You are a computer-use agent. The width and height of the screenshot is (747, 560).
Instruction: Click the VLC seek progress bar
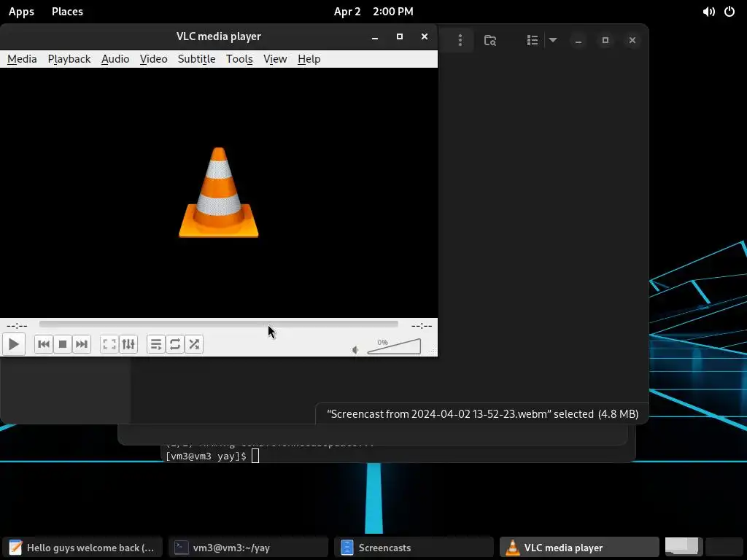(x=219, y=324)
